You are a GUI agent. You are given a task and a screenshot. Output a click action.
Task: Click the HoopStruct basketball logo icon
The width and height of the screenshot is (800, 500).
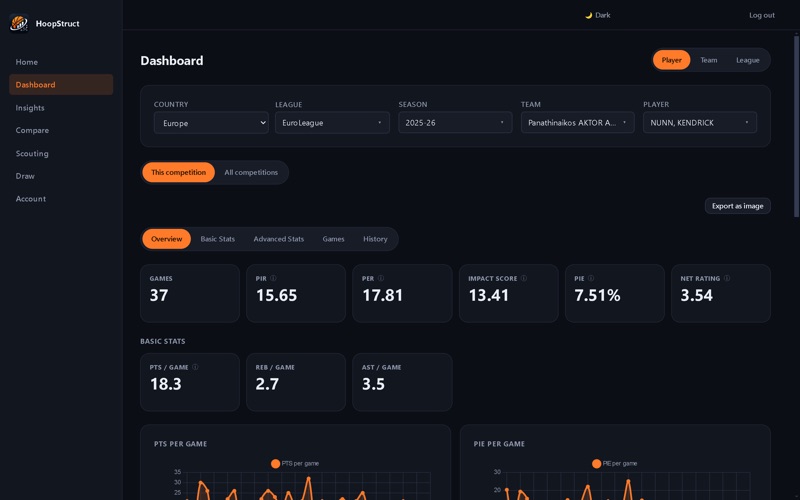(19, 23)
